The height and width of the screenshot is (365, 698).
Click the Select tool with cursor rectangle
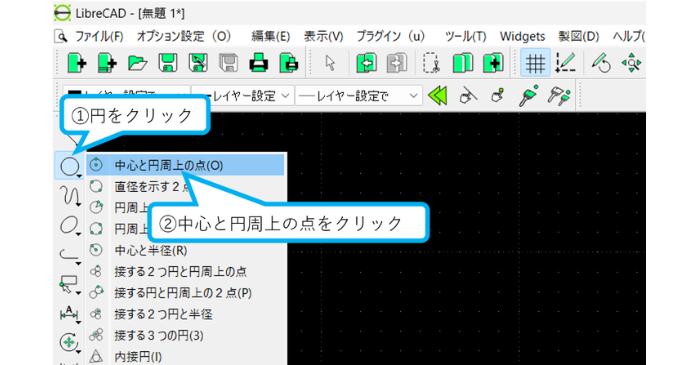(69, 285)
